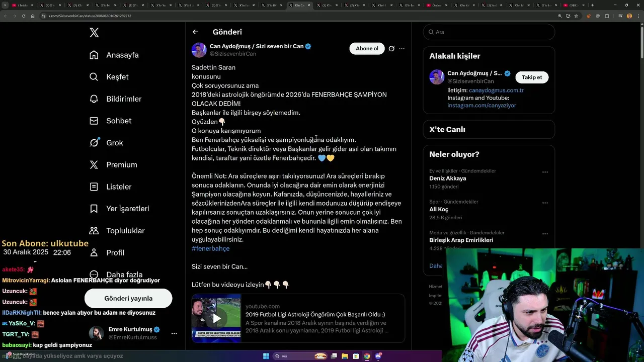Open more options for Ali Koç trend

click(545, 203)
